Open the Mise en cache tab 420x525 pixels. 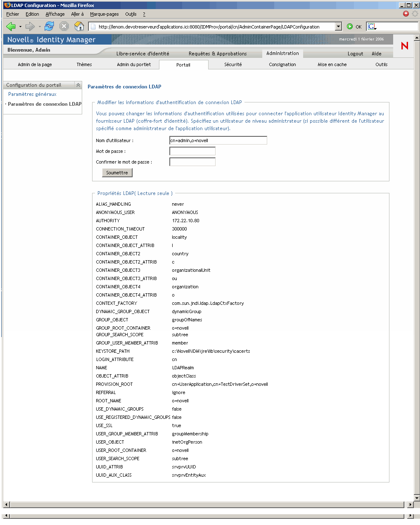(332, 64)
